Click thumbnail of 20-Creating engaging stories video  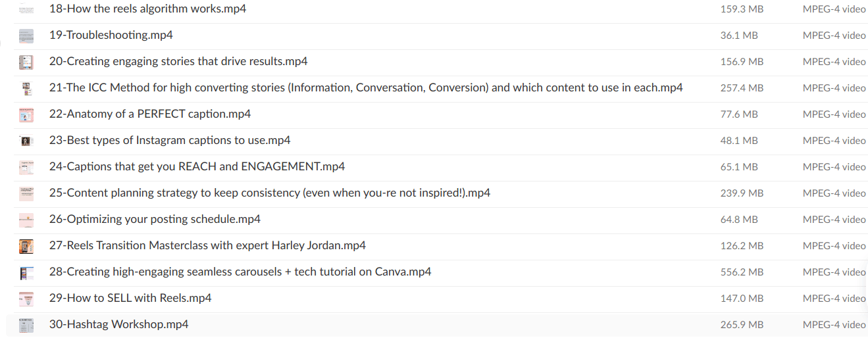pyautogui.click(x=26, y=62)
